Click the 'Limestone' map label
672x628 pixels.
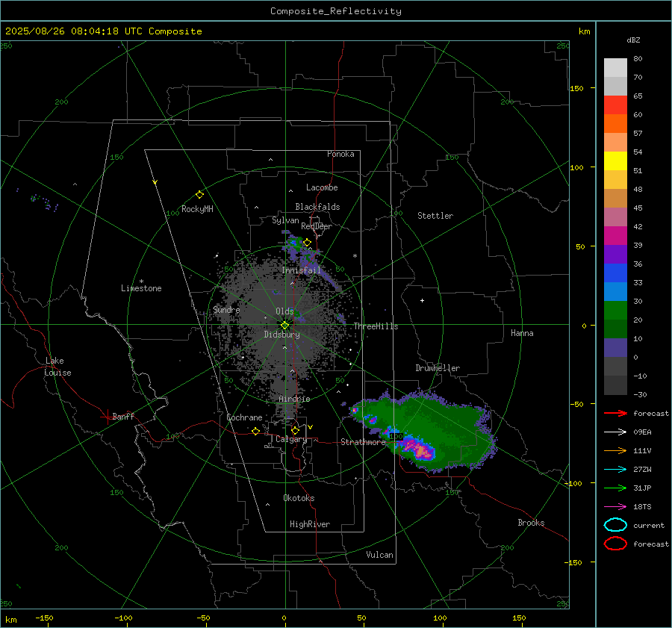coord(141,288)
